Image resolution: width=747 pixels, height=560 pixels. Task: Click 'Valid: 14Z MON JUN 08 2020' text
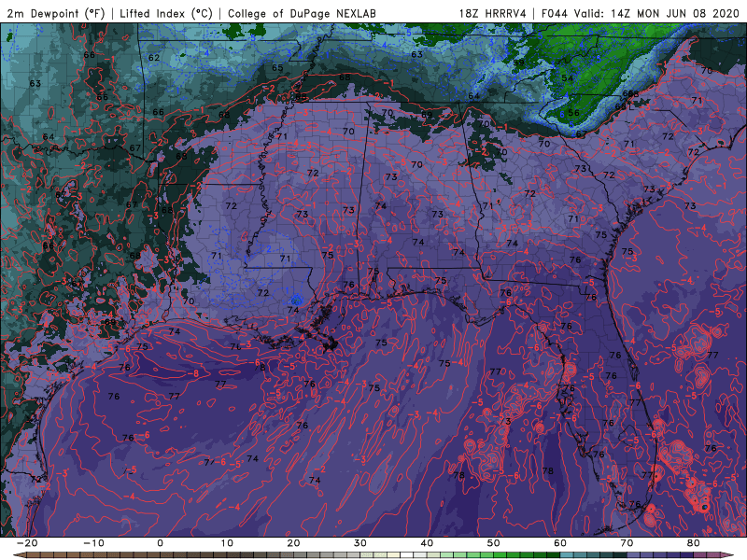(656, 14)
